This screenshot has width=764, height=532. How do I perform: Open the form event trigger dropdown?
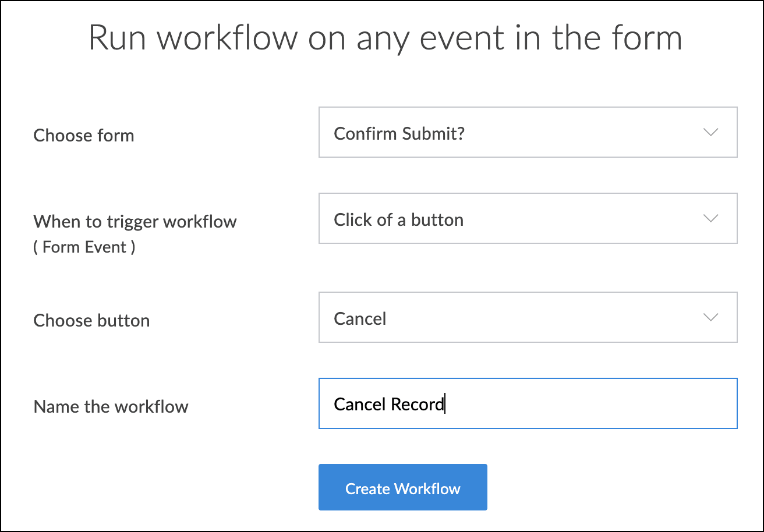point(528,218)
